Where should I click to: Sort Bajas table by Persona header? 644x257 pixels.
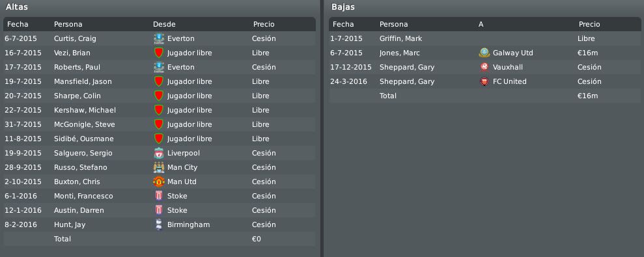393,24
